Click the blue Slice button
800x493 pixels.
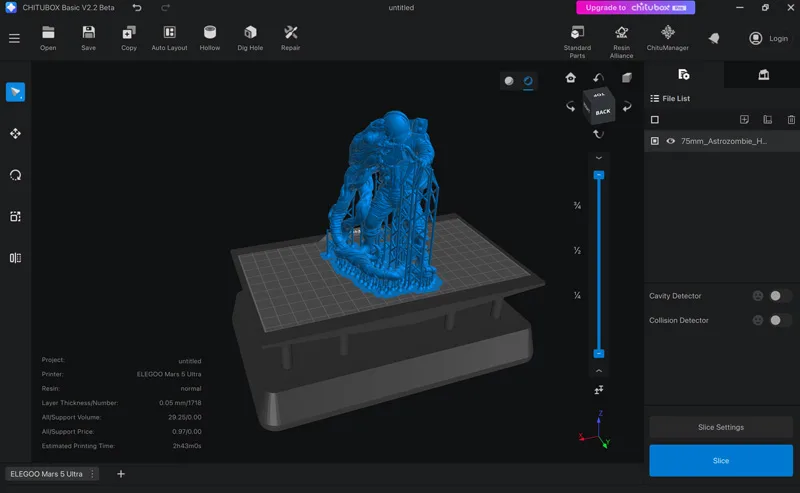coord(720,460)
